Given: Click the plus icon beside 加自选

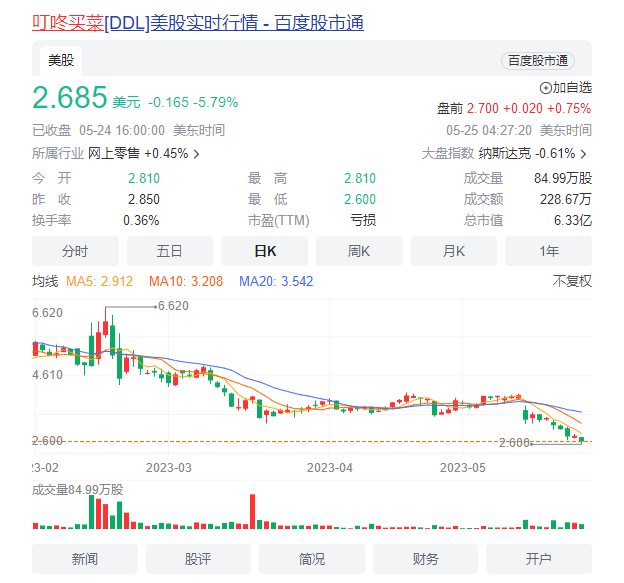Looking at the screenshot, I should [x=545, y=88].
